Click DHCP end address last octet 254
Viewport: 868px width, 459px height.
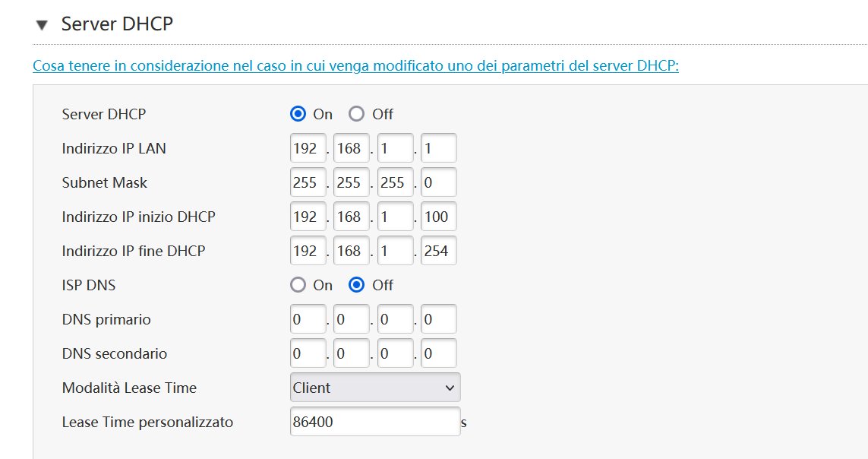(x=438, y=251)
